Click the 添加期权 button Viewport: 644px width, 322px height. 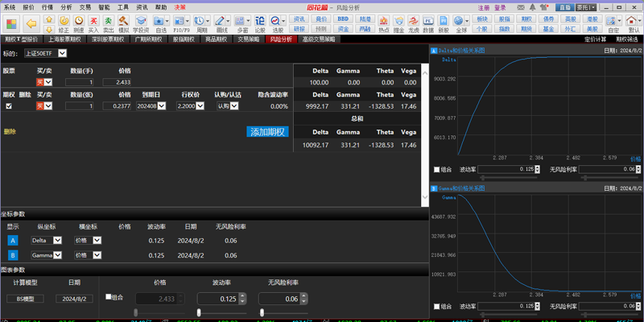267,131
